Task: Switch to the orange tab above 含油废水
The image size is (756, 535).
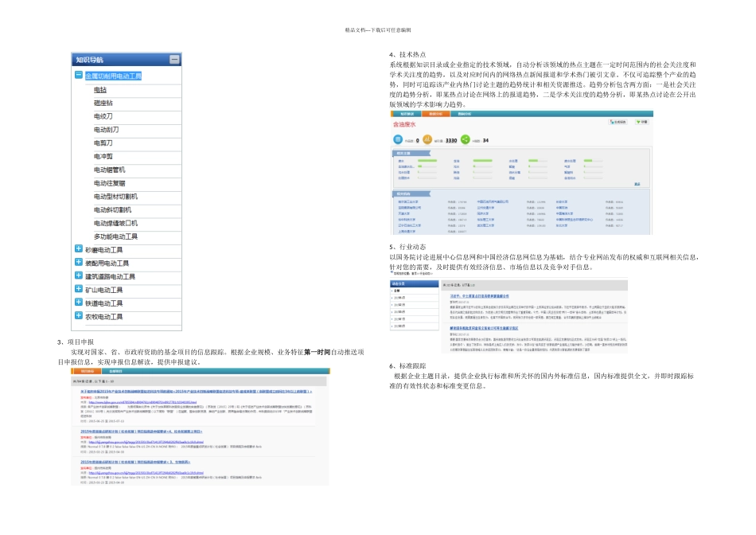Action: 435,114
